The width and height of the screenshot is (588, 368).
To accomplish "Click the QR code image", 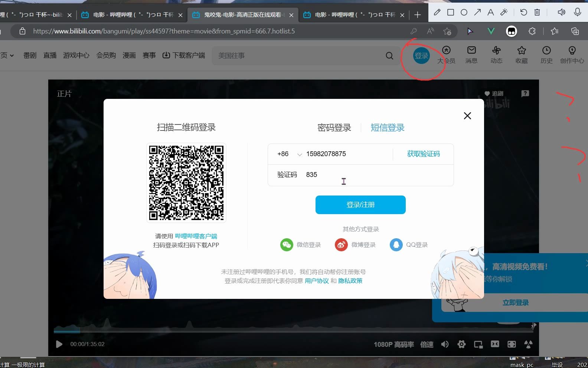I will [186, 183].
